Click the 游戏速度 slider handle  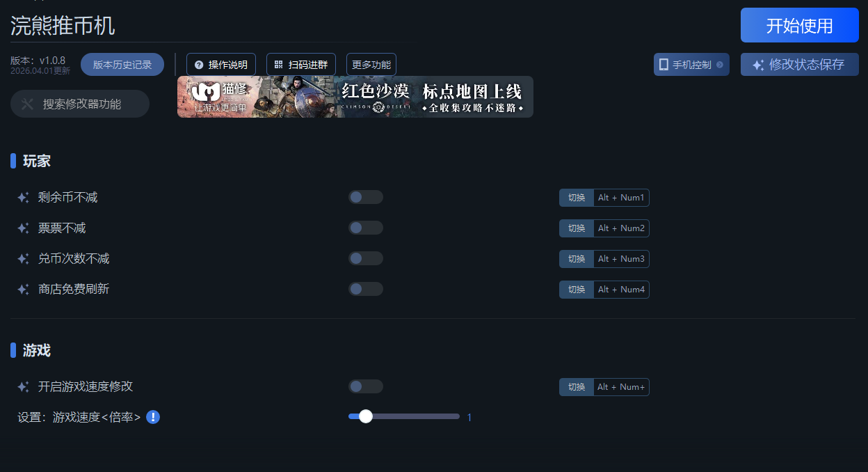pyautogui.click(x=366, y=417)
